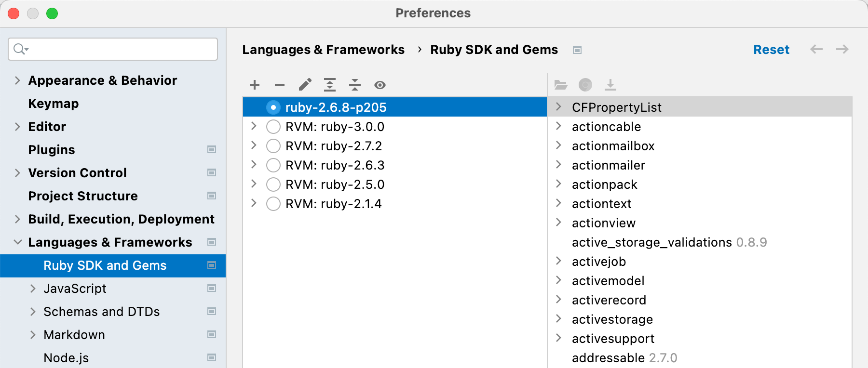Expand the activestorage gem
Image resolution: width=868 pixels, height=368 pixels.
tap(559, 319)
